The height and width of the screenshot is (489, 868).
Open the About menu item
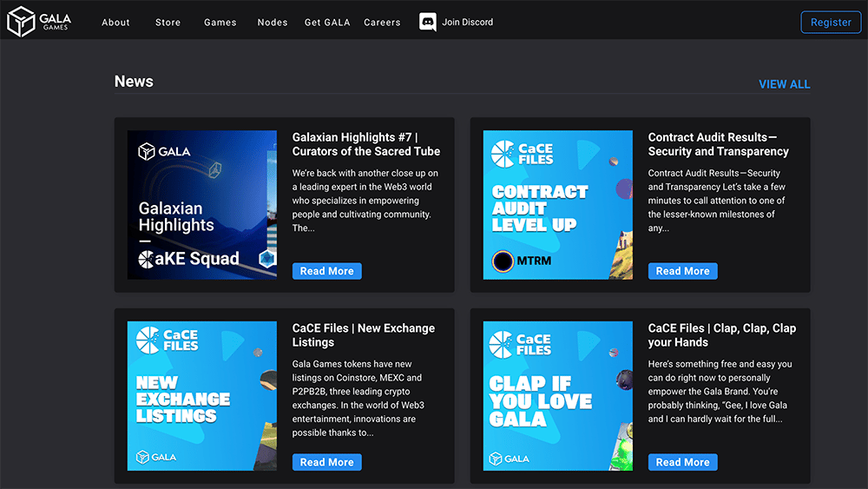coord(115,23)
